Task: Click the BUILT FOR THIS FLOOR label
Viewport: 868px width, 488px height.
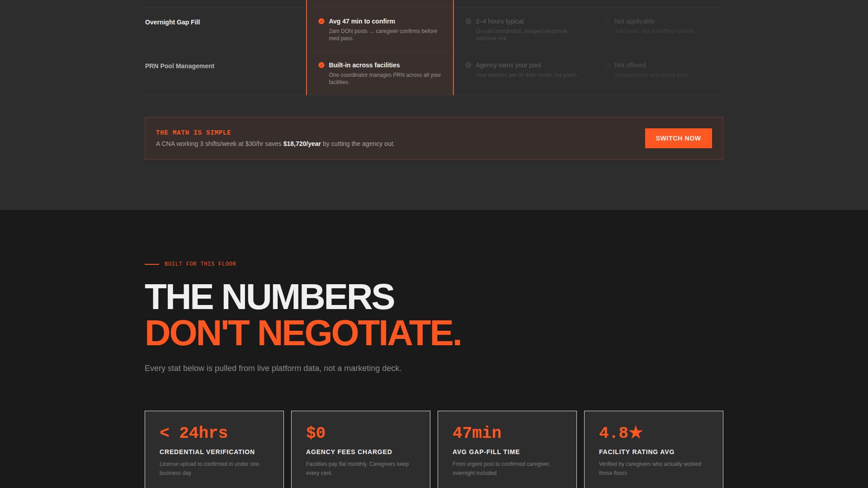Action: coord(200,264)
